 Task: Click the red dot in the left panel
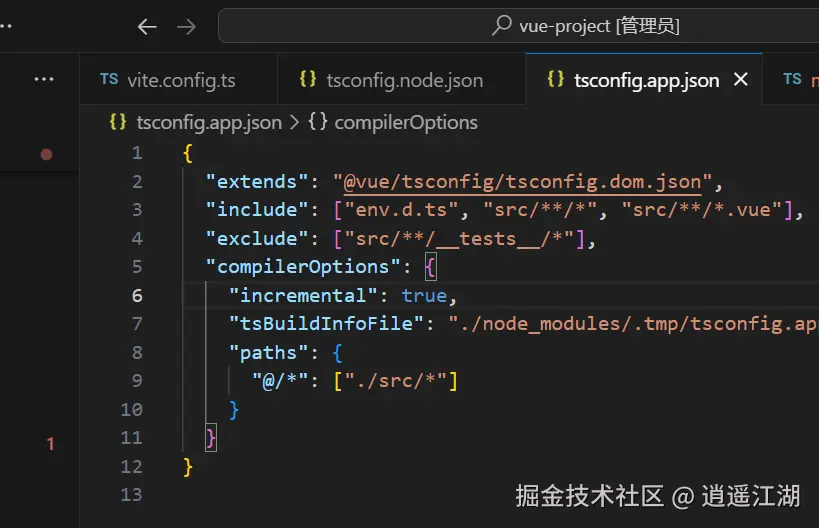(x=46, y=154)
